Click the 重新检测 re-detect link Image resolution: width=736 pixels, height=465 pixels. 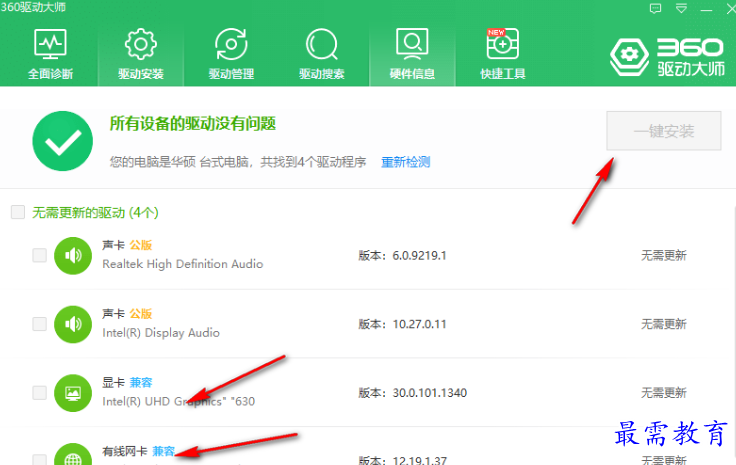[406, 162]
